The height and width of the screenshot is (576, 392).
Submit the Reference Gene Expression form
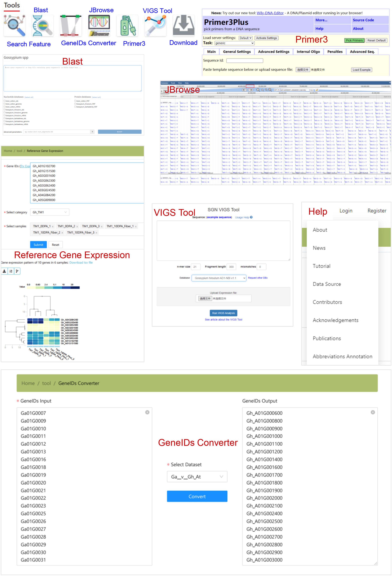(x=38, y=245)
